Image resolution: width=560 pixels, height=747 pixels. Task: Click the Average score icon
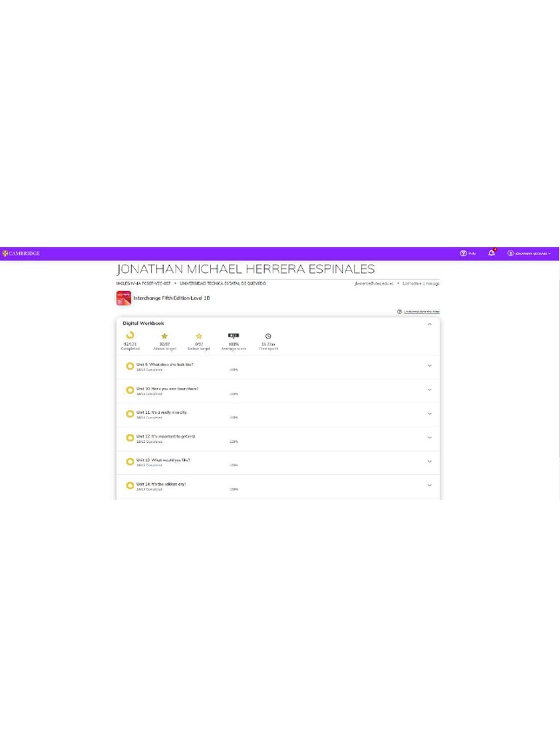pyautogui.click(x=233, y=336)
